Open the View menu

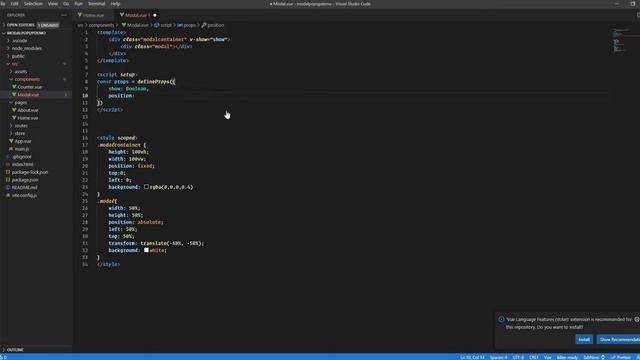tap(53, 4)
